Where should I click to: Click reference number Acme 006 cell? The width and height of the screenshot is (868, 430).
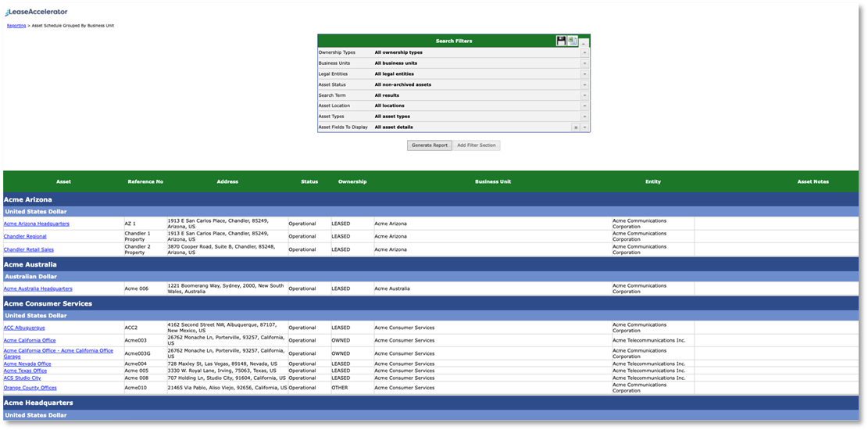tap(145, 288)
